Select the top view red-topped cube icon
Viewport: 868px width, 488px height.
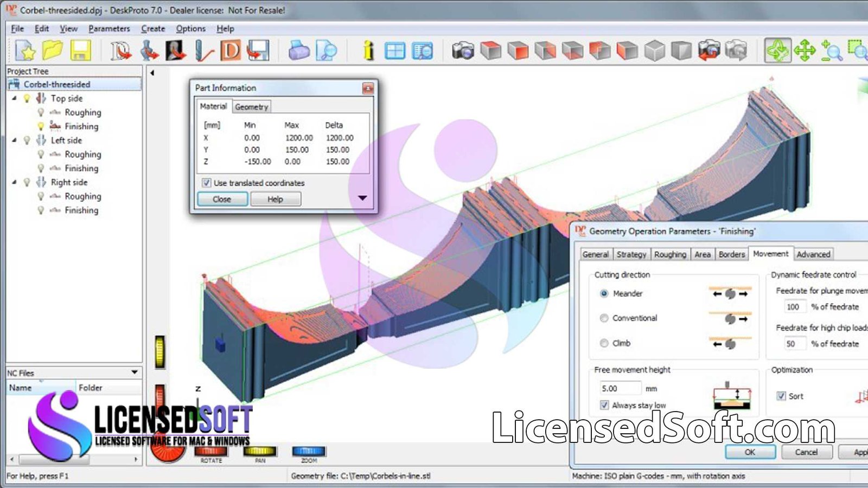click(490, 51)
